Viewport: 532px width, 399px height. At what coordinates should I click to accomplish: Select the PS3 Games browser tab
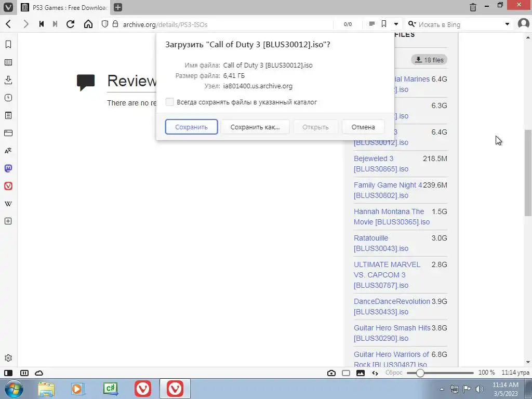pyautogui.click(x=64, y=7)
